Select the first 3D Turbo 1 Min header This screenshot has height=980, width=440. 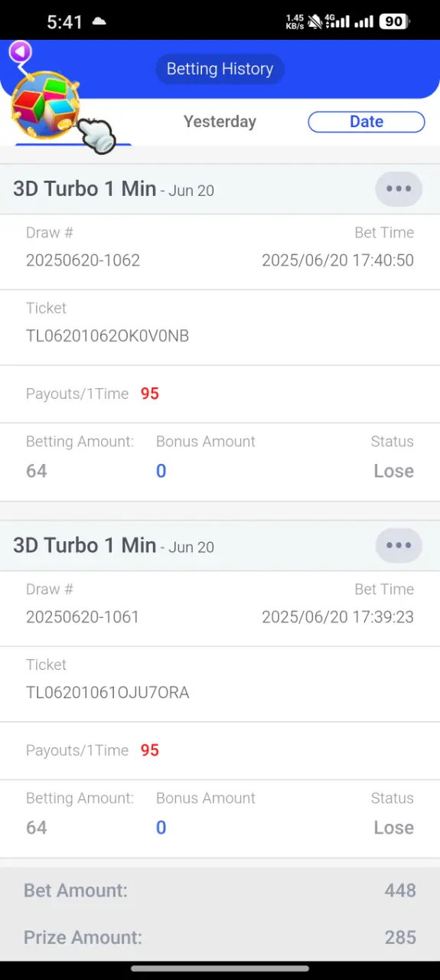(x=113, y=189)
